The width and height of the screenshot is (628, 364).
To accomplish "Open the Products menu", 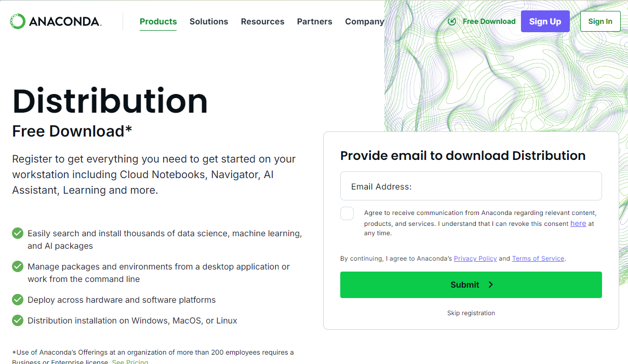I will pos(158,21).
